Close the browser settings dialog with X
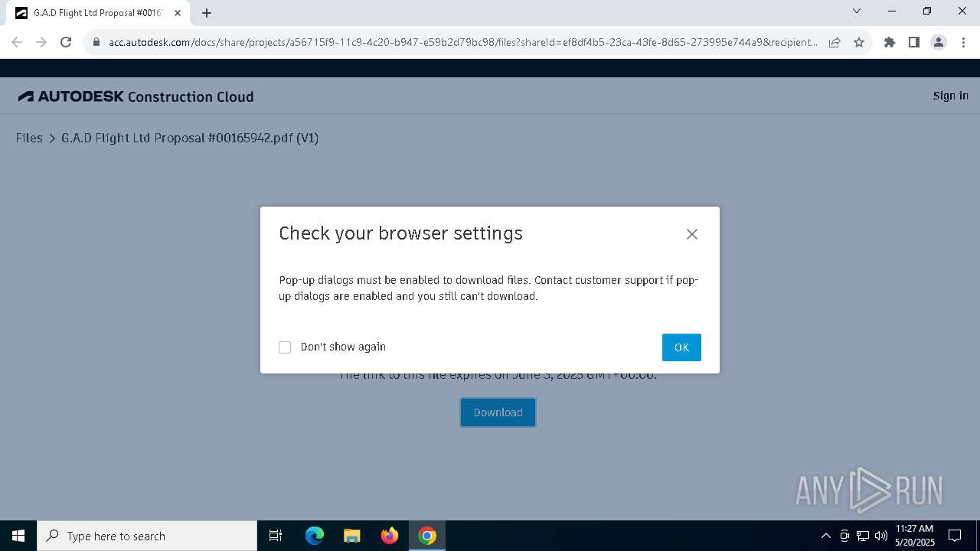 pos(692,234)
